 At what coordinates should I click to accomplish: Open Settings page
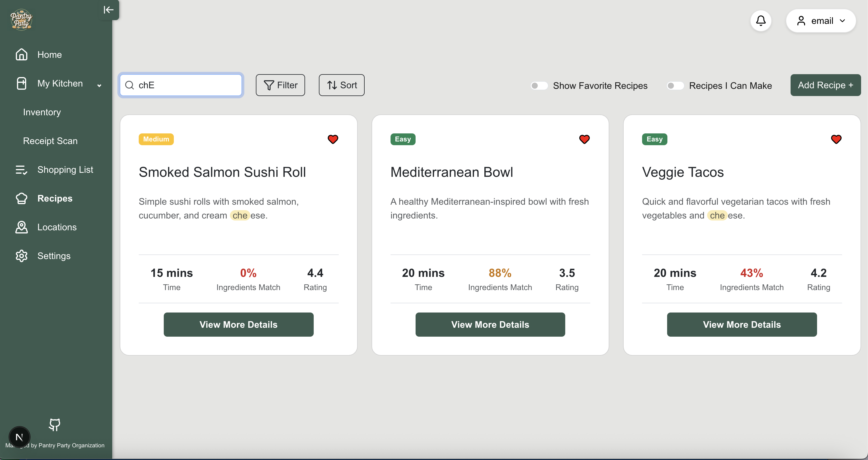[54, 256]
